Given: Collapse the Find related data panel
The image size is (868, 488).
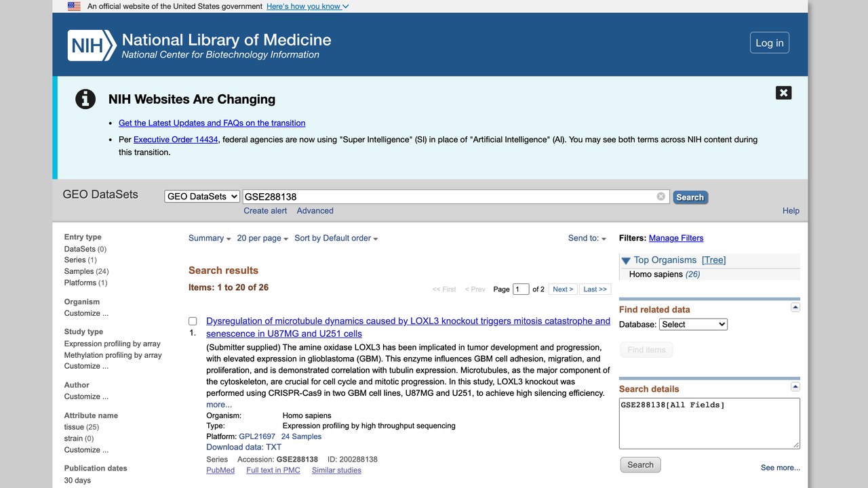Looking at the screenshot, I should tap(795, 307).
